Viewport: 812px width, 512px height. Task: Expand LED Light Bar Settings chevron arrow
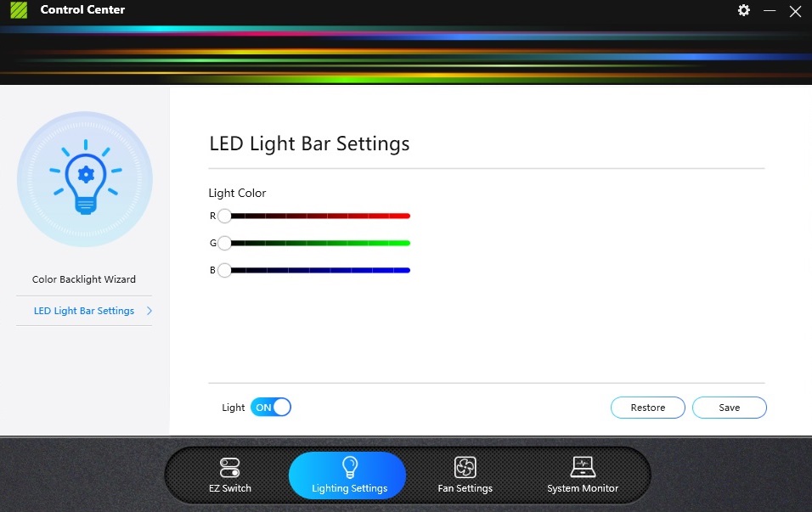click(149, 311)
